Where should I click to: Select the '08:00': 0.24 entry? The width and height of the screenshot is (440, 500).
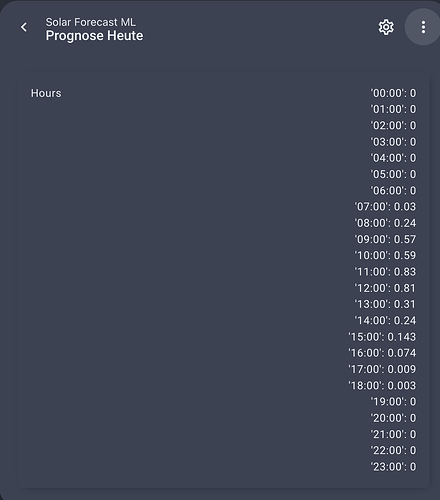coord(385,223)
